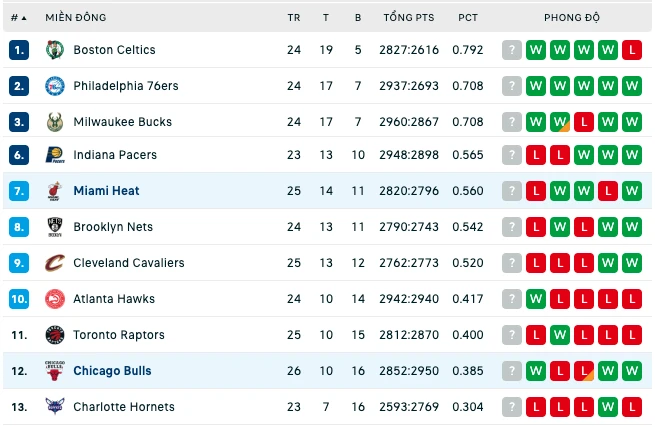Image resolution: width=655 pixels, height=427 pixels.
Task: Open the Miami Heat team name link
Action: pos(106,191)
